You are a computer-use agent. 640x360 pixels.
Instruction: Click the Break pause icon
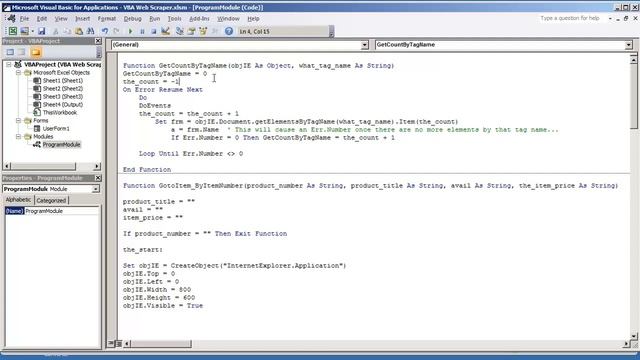coord(142,31)
